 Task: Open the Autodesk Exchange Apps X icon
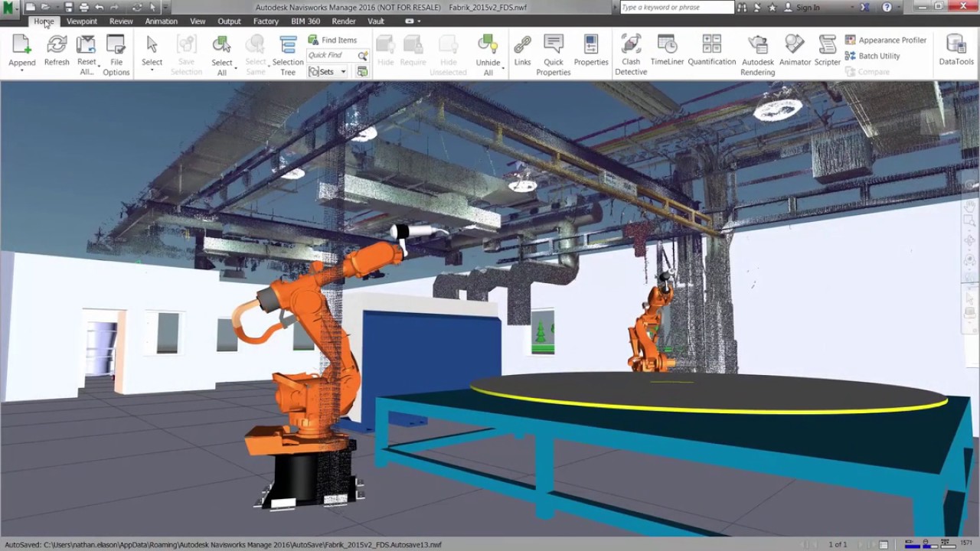[864, 8]
